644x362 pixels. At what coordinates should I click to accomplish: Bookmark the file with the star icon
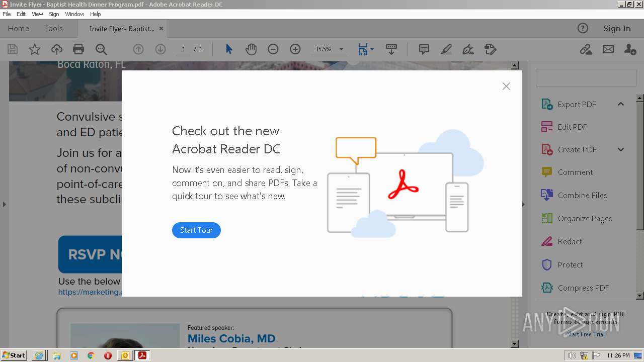pos(34,49)
